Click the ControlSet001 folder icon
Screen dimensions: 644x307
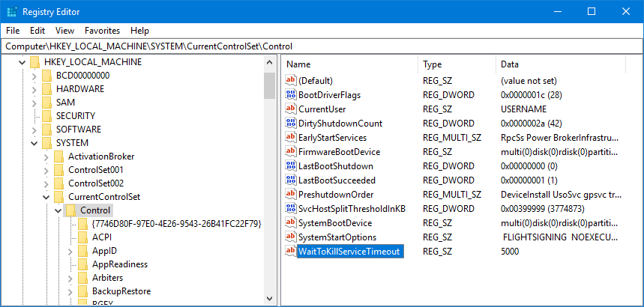[x=59, y=170]
